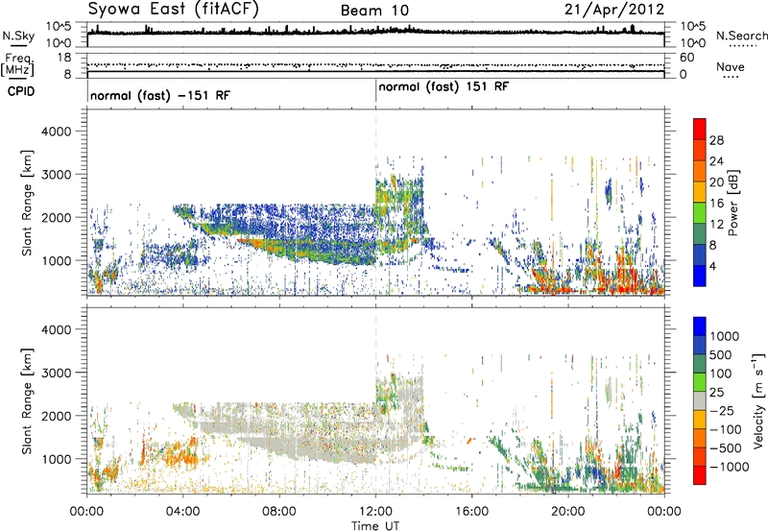Click the '-1000' tick on the velocity colorbar
The height and width of the screenshot is (532, 768).
click(x=729, y=467)
